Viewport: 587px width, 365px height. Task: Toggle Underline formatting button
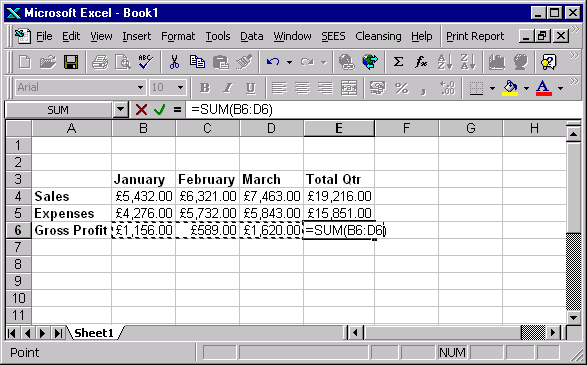250,88
